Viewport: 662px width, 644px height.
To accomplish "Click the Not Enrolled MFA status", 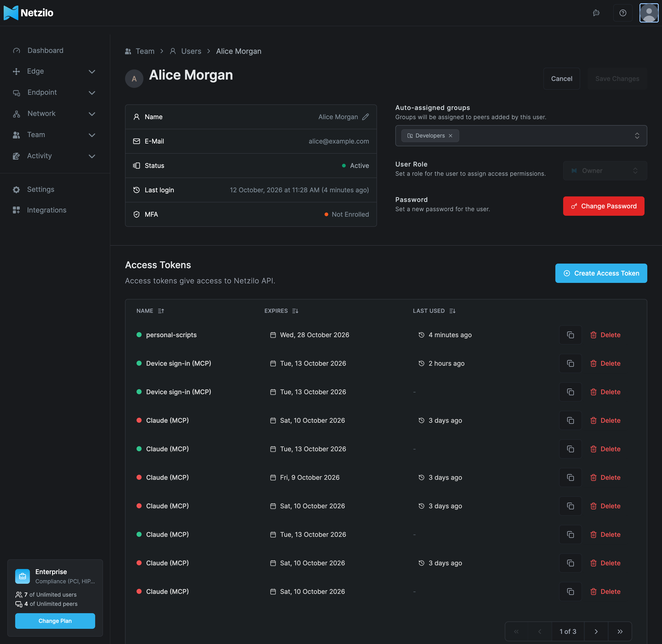I will coord(347,214).
